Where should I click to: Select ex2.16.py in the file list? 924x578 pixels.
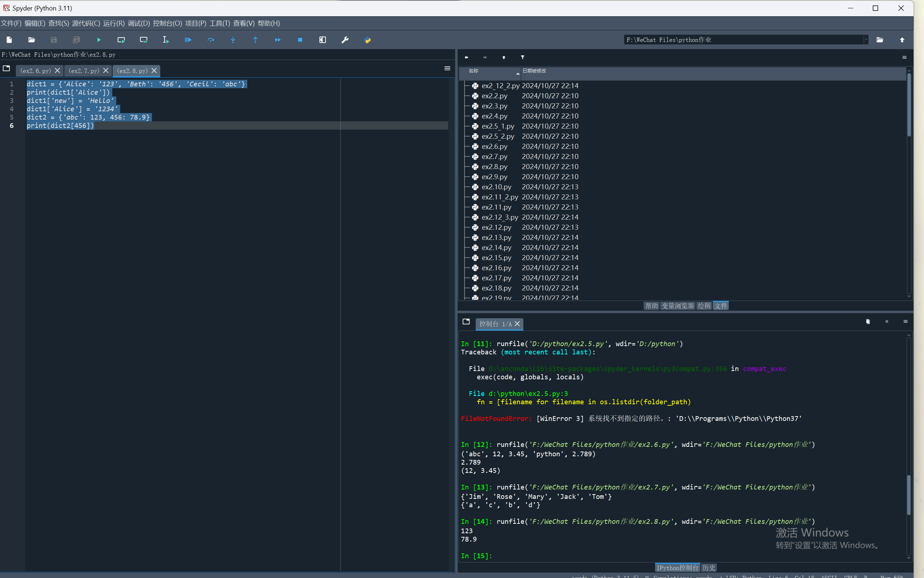pos(496,268)
